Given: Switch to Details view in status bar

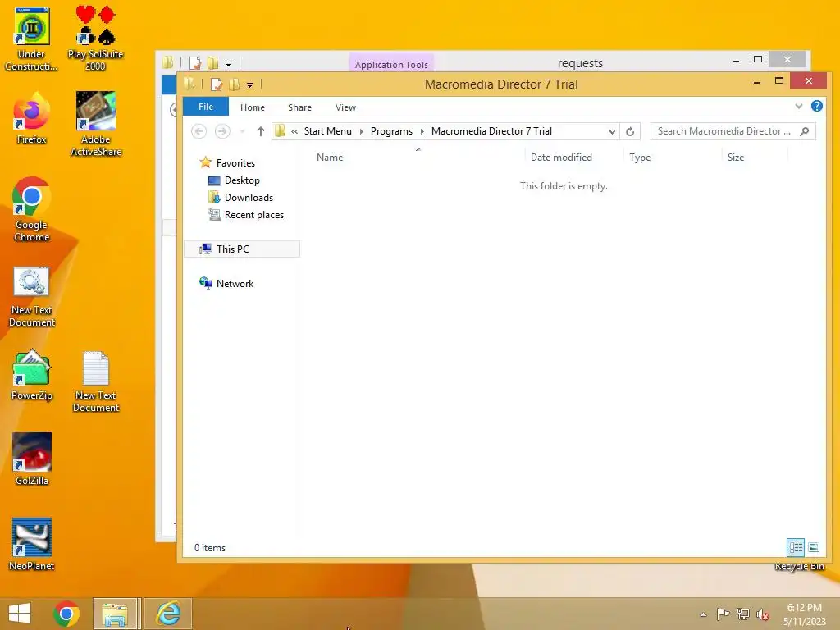Looking at the screenshot, I should (796, 547).
